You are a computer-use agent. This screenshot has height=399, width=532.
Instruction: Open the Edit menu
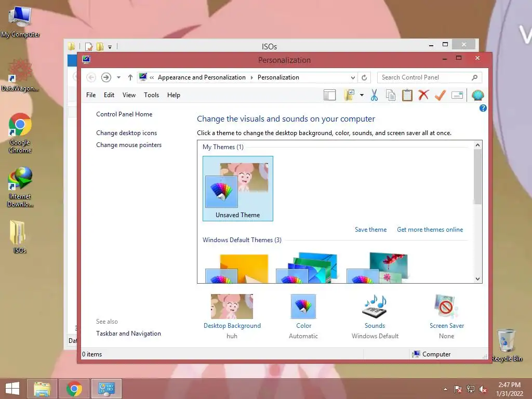109,95
